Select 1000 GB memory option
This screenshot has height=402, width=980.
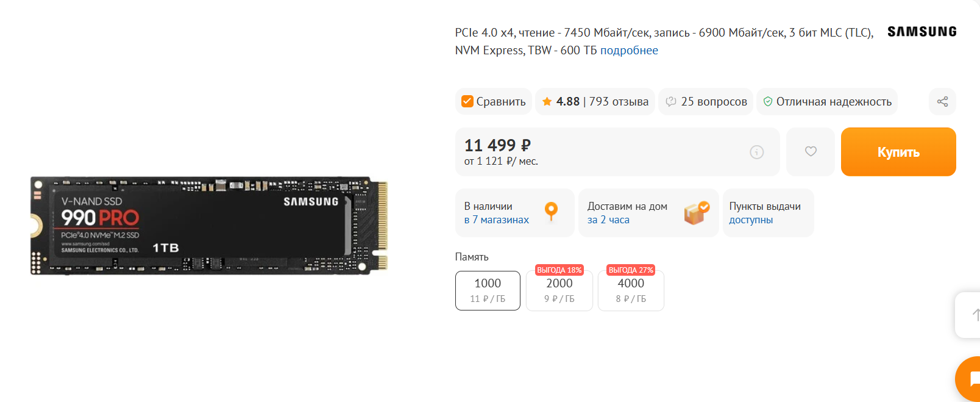(488, 290)
